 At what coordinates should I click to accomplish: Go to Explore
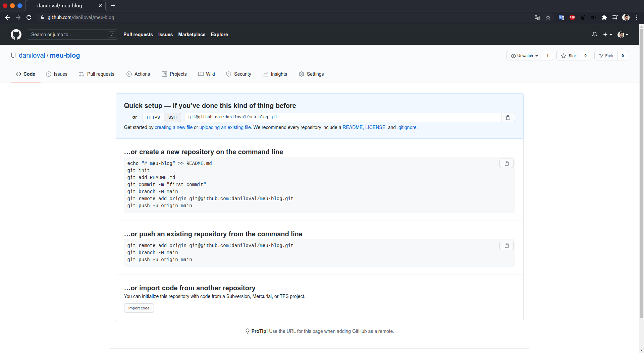click(x=219, y=35)
